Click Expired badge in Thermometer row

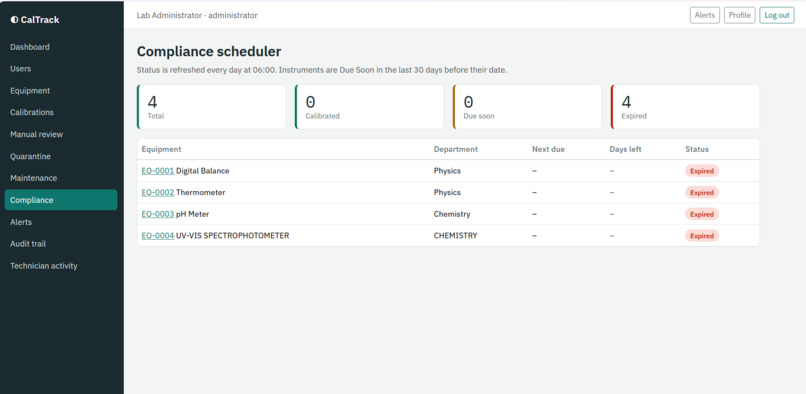pyautogui.click(x=702, y=192)
